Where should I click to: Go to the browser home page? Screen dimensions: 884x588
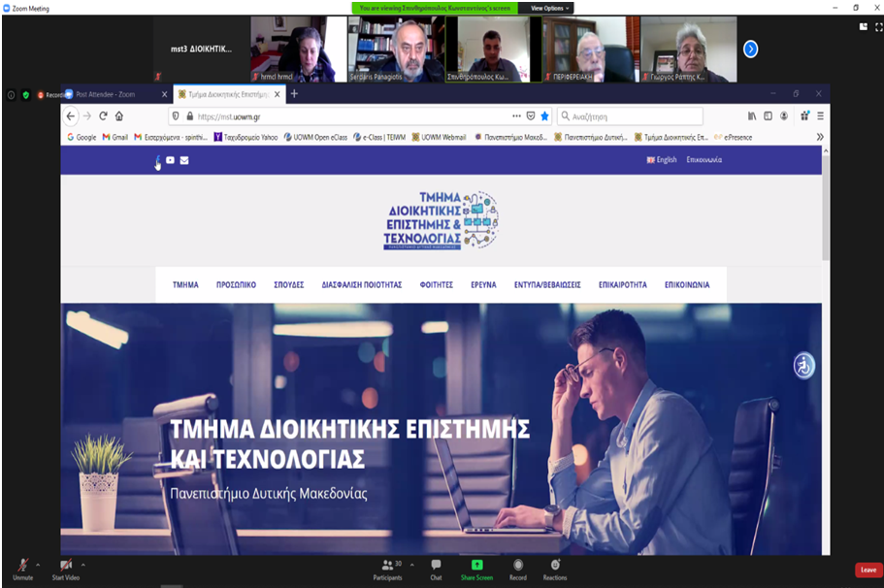(119, 116)
